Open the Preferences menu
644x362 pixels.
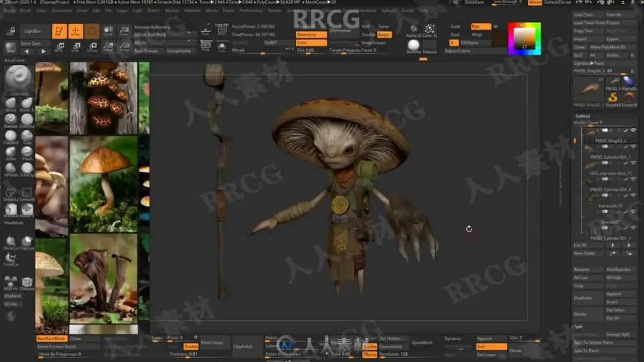click(251, 10)
